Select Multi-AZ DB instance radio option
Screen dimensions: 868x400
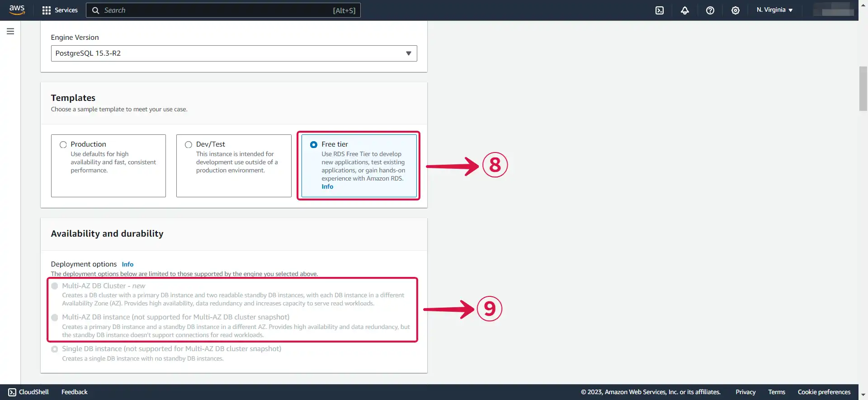pos(55,318)
